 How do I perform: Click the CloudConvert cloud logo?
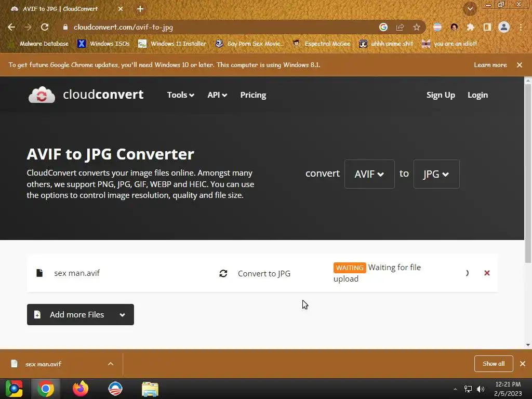(42, 95)
